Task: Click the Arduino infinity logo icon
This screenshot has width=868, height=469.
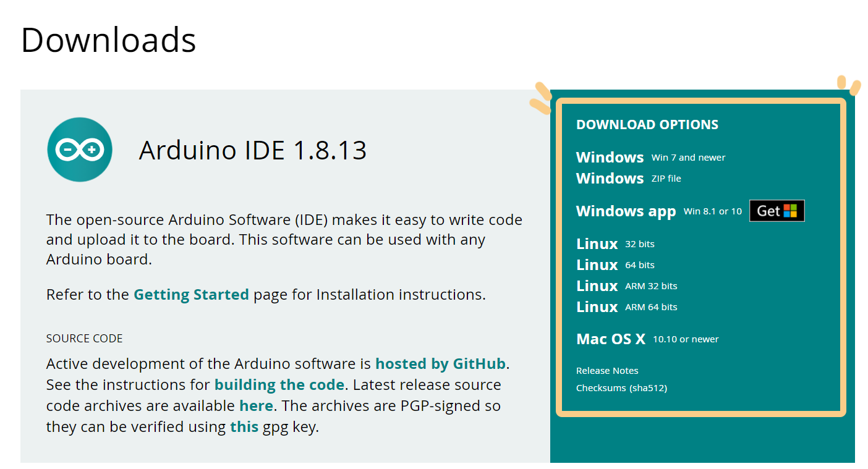Action: click(x=80, y=150)
